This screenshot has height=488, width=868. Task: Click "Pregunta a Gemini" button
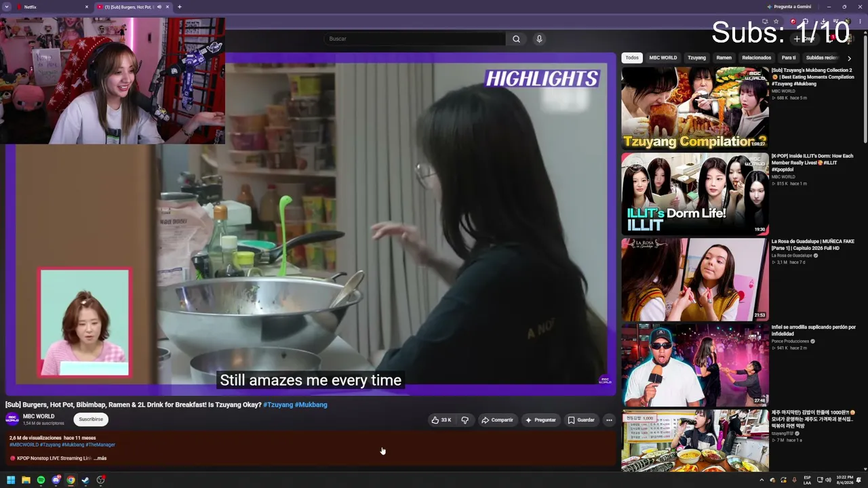[x=789, y=7]
